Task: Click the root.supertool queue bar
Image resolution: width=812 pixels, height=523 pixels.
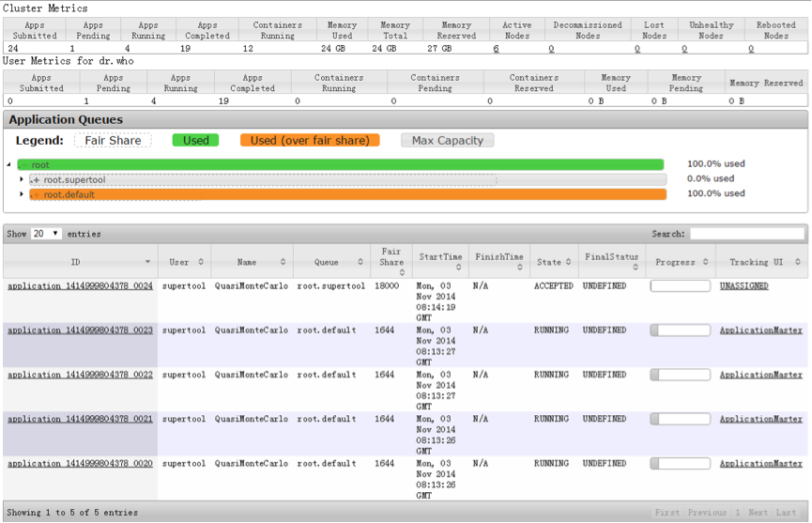Action: tap(348, 179)
